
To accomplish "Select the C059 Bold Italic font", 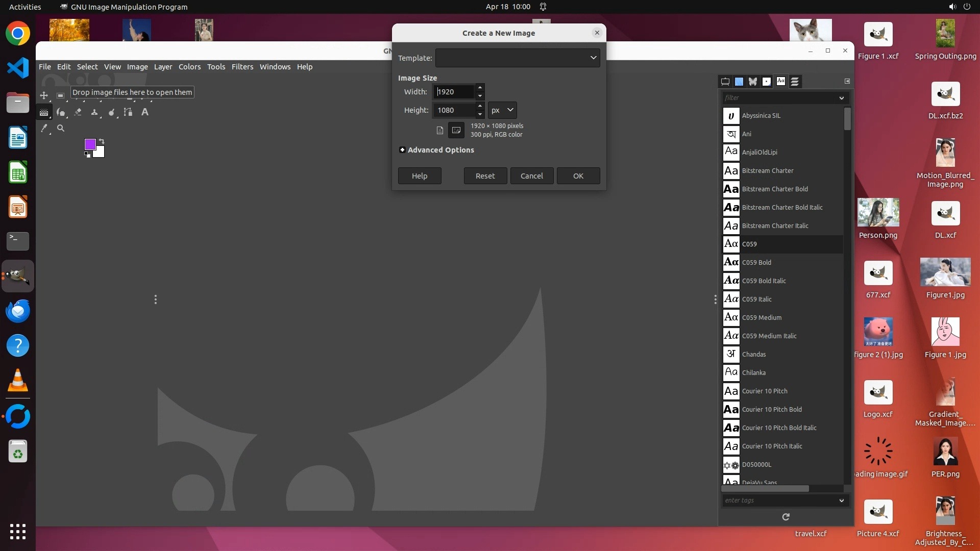I will [764, 281].
